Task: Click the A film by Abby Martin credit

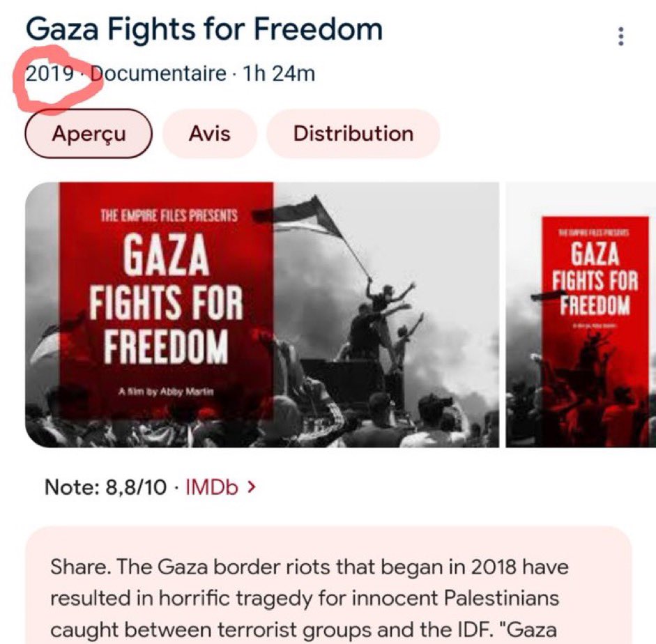Action: point(166,392)
